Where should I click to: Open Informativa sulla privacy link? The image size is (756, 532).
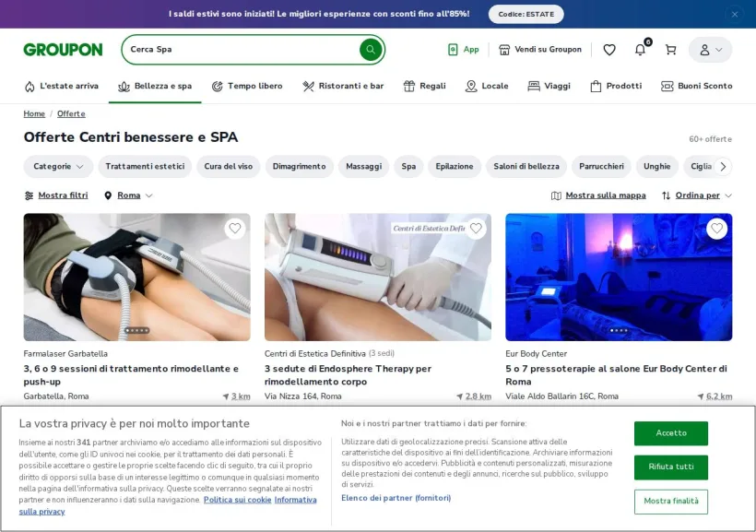pos(296,500)
